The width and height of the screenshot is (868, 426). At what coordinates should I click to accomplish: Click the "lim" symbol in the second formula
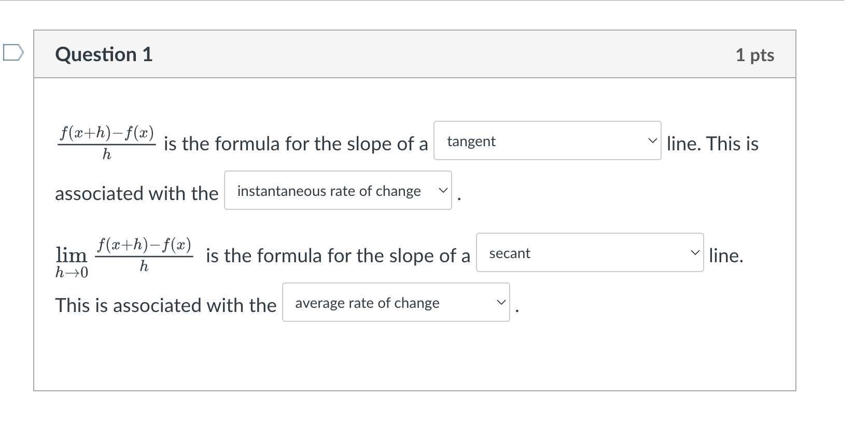71,255
